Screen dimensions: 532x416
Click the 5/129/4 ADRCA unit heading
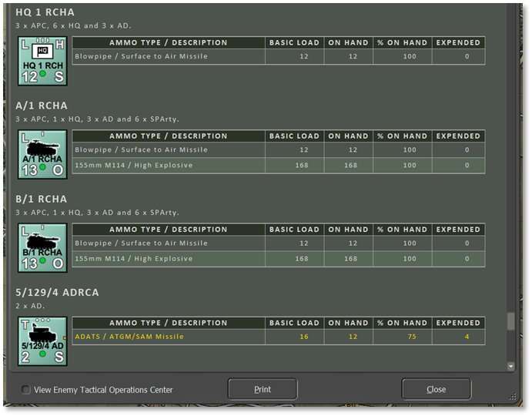(57, 293)
